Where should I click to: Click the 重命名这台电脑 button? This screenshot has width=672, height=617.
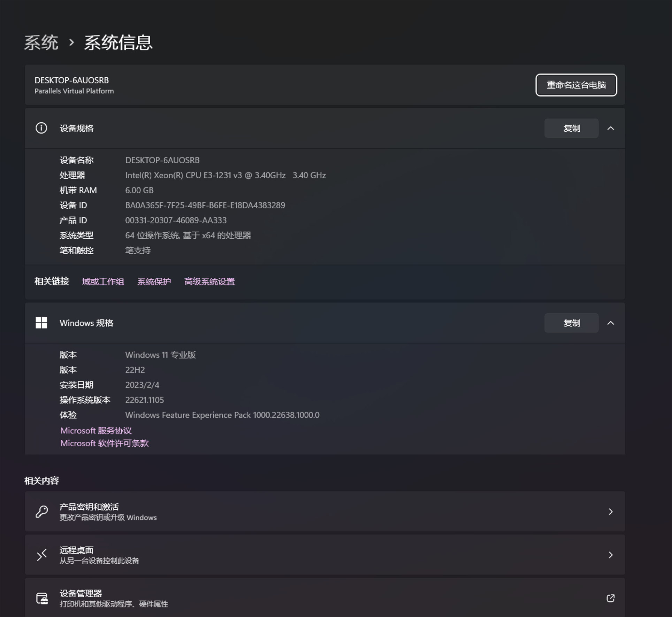[x=576, y=85]
